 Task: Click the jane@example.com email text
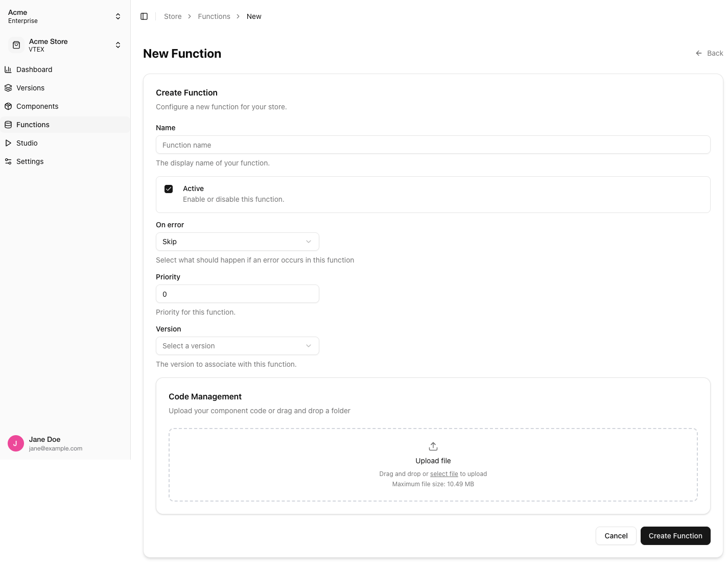coord(56,448)
